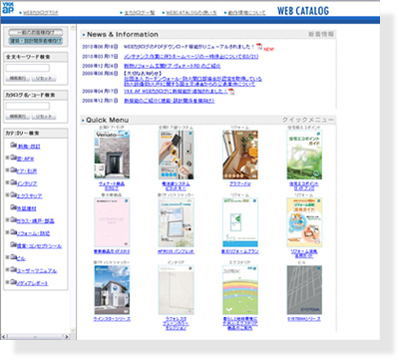Click the ドア・引戸 folder icon
Viewport: 400px width, 360px height.
point(13,170)
